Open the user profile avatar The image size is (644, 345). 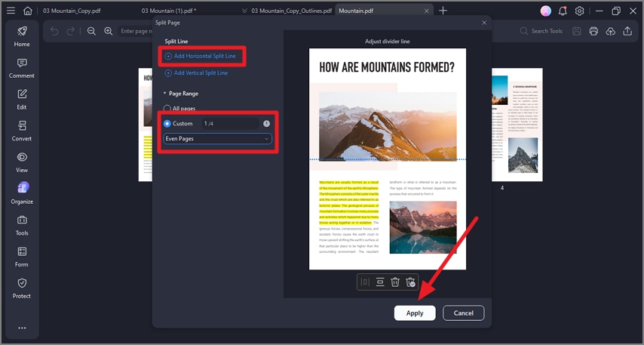click(x=546, y=11)
